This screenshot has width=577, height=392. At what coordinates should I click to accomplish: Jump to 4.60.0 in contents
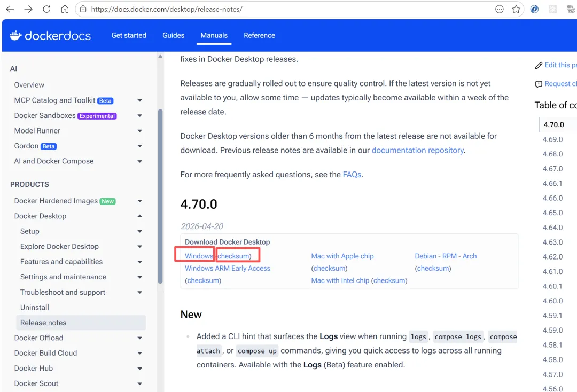pyautogui.click(x=552, y=301)
